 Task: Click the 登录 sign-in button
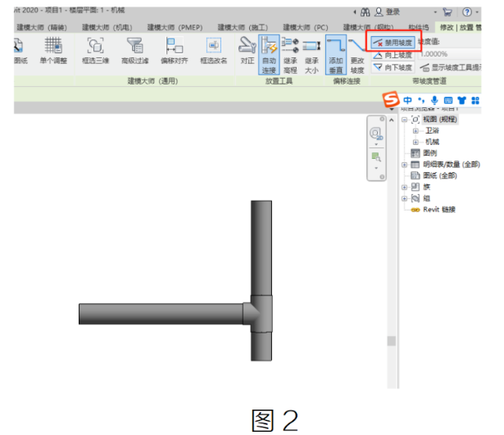(388, 12)
